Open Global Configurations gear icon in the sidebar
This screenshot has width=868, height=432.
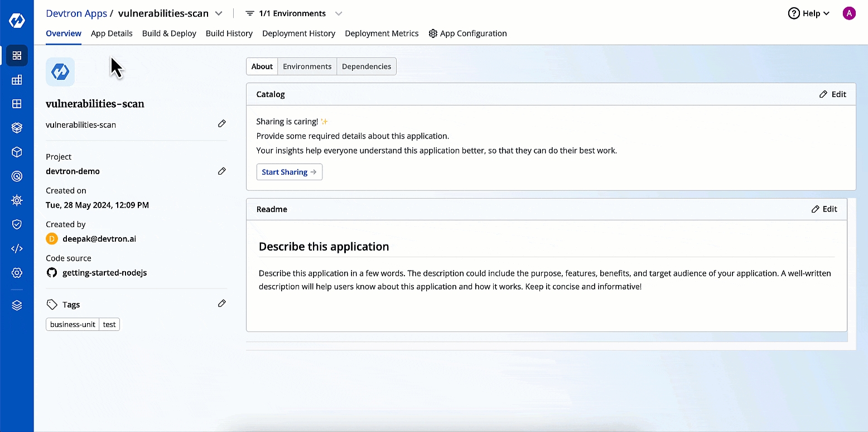(x=17, y=273)
